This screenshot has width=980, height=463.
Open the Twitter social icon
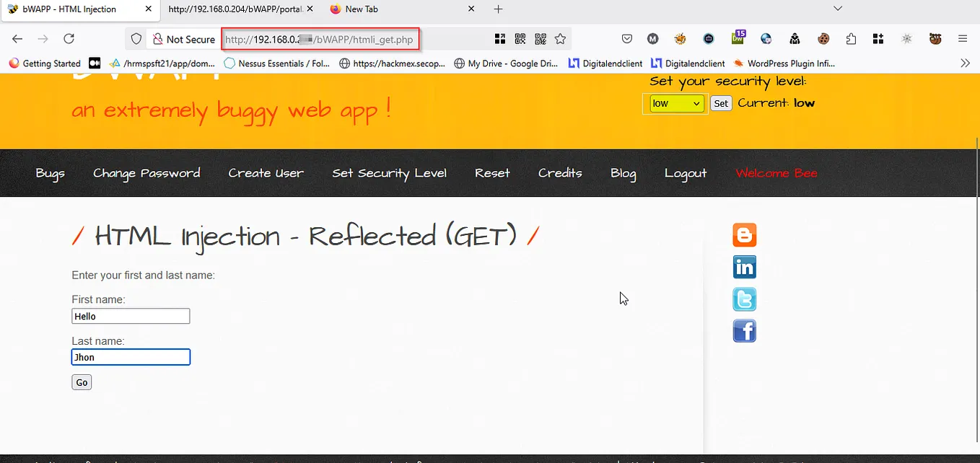pyautogui.click(x=744, y=299)
